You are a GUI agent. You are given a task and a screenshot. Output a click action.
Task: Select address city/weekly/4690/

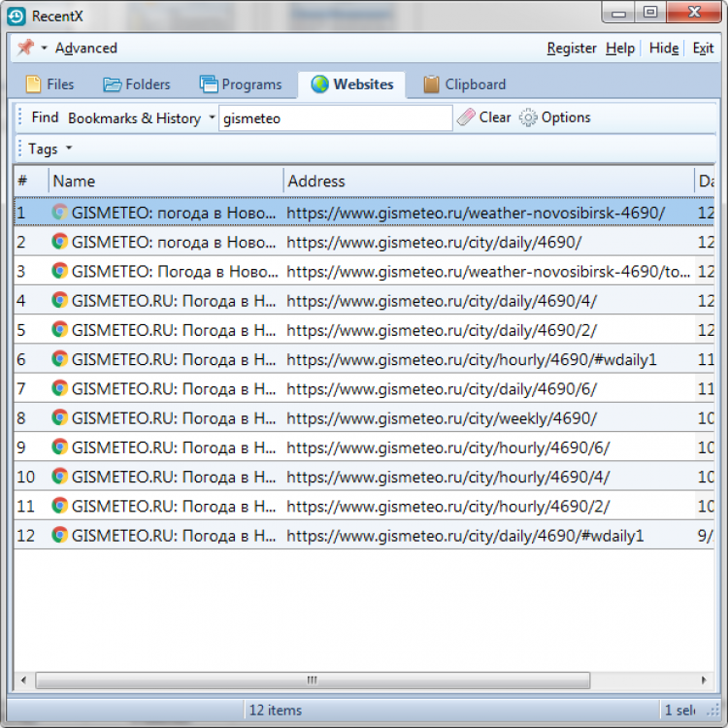coord(442,417)
